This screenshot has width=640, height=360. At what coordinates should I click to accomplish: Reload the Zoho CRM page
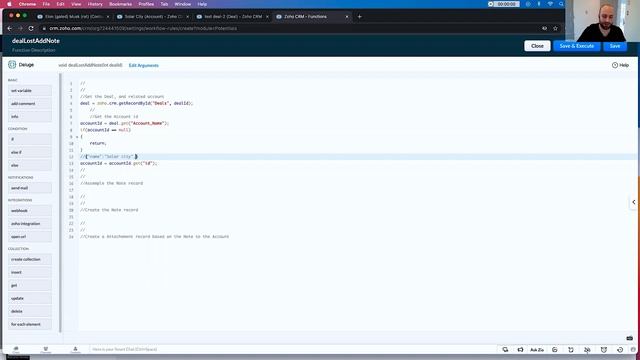click(31, 29)
